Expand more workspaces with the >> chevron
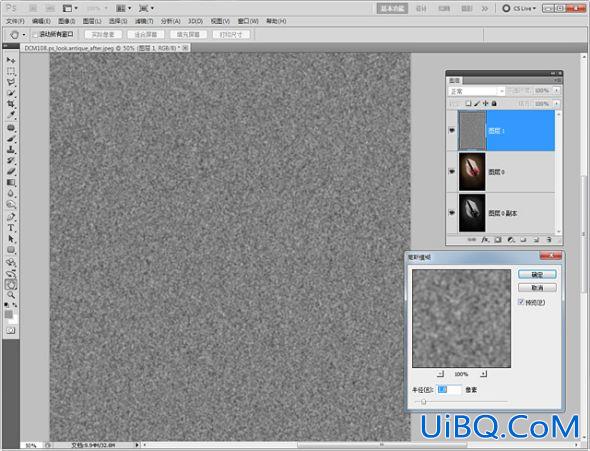 485,8
